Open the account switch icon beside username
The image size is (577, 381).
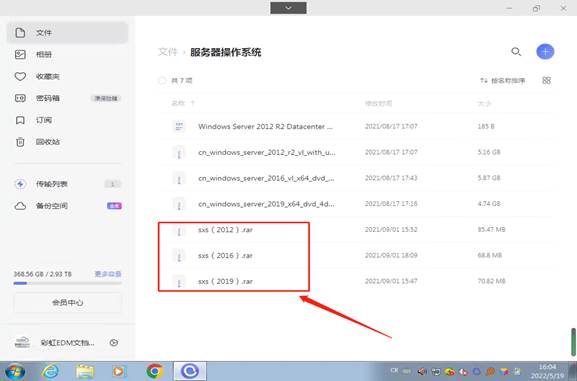(x=114, y=343)
